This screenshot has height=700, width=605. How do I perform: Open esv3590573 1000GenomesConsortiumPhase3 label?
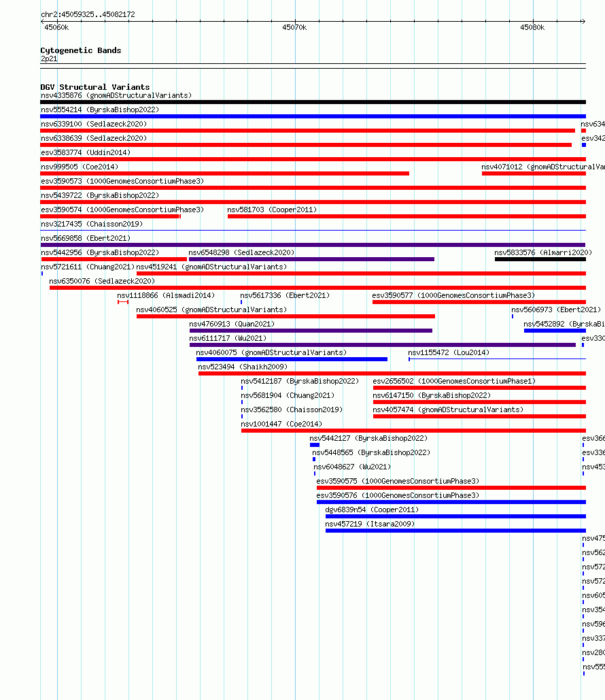tap(122, 181)
